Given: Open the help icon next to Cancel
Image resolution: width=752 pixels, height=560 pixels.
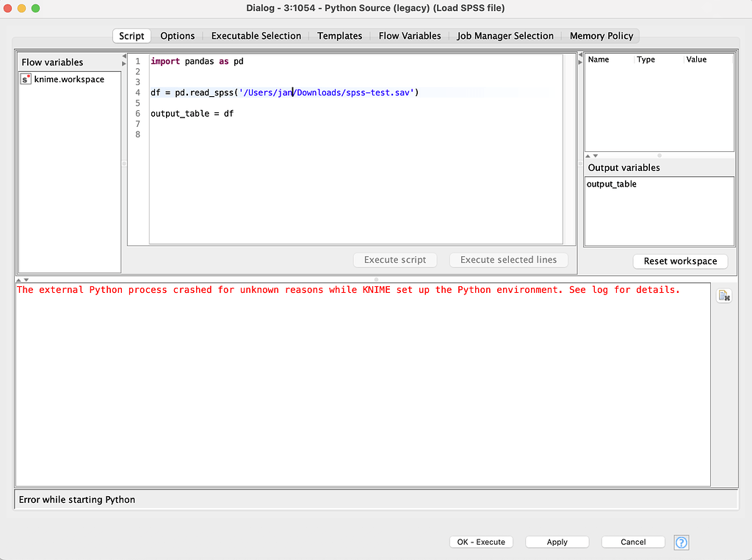Looking at the screenshot, I should (x=681, y=542).
